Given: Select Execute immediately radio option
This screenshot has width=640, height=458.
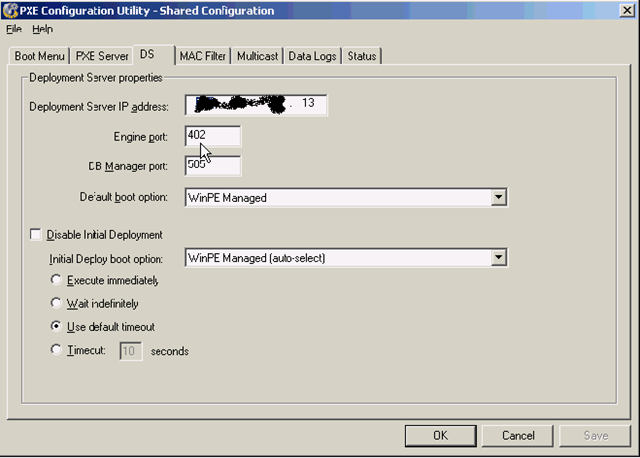Looking at the screenshot, I should point(56,281).
